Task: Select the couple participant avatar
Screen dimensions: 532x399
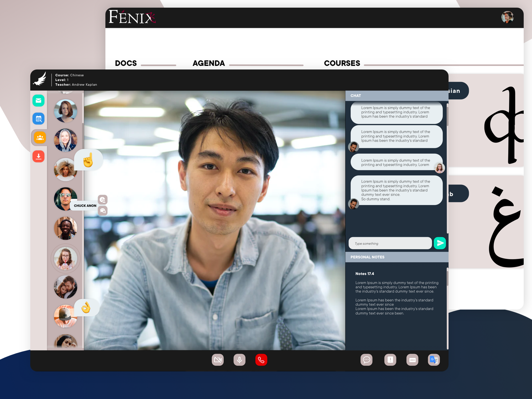Action: pyautogui.click(x=66, y=287)
